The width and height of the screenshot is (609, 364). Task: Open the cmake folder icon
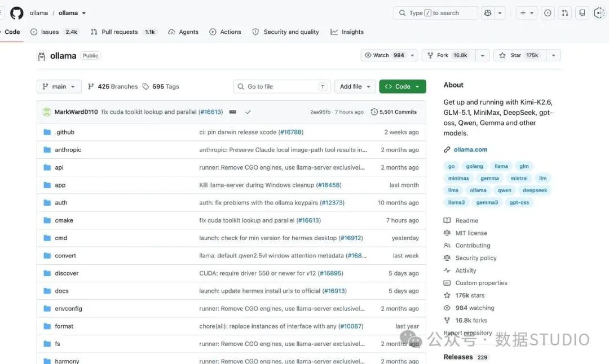47,220
